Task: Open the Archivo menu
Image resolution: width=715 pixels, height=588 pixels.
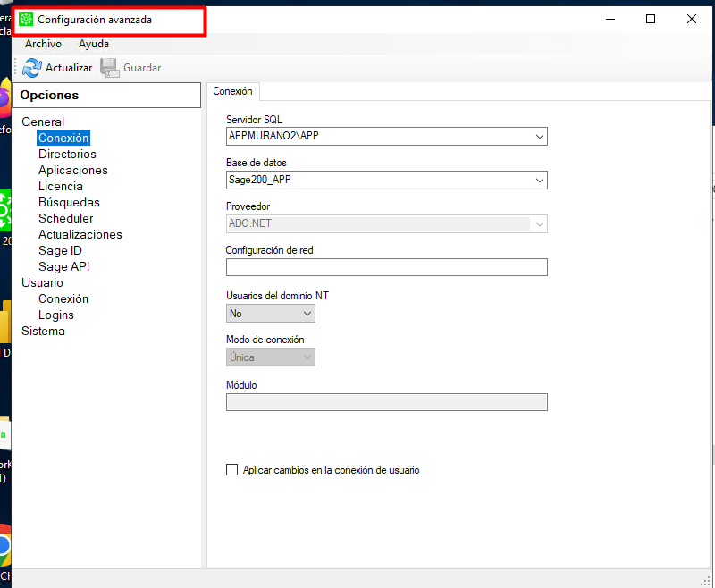Action: [43, 44]
